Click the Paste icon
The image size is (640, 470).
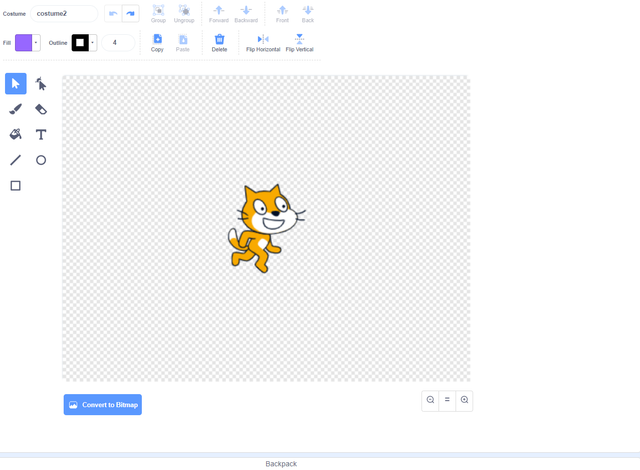point(183,43)
